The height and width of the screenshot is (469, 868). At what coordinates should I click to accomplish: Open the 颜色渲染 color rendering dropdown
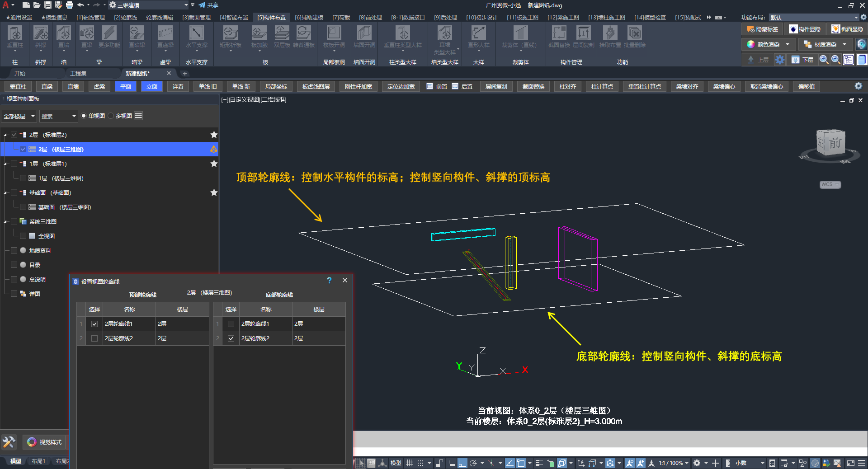788,44
